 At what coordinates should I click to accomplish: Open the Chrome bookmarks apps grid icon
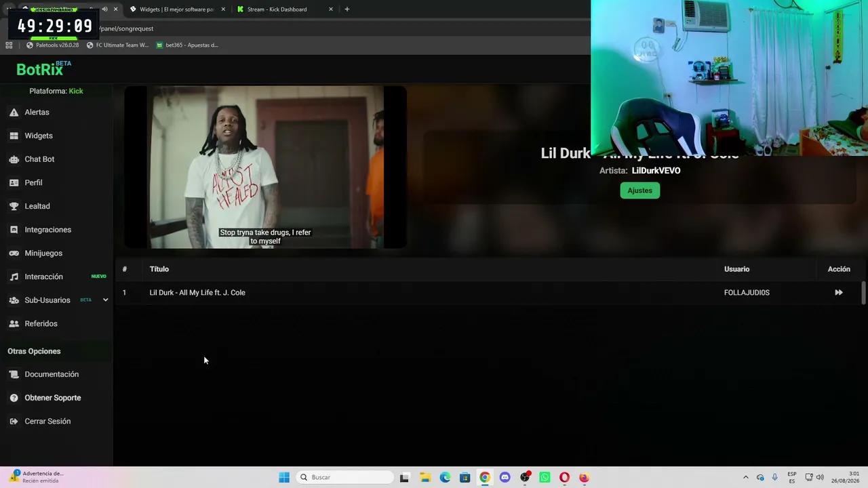point(9,45)
